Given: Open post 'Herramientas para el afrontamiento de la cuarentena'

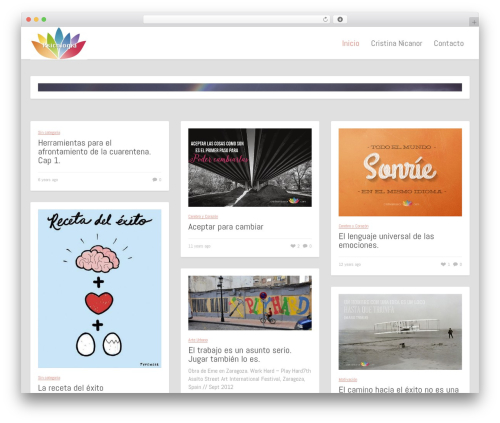Looking at the screenshot, I should click(x=94, y=152).
